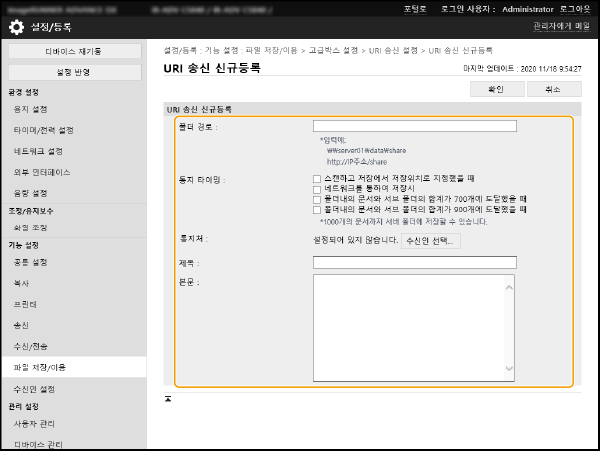The image size is (600, 451).
Task: Click the 폴더 경로 input field
Action: coord(414,127)
